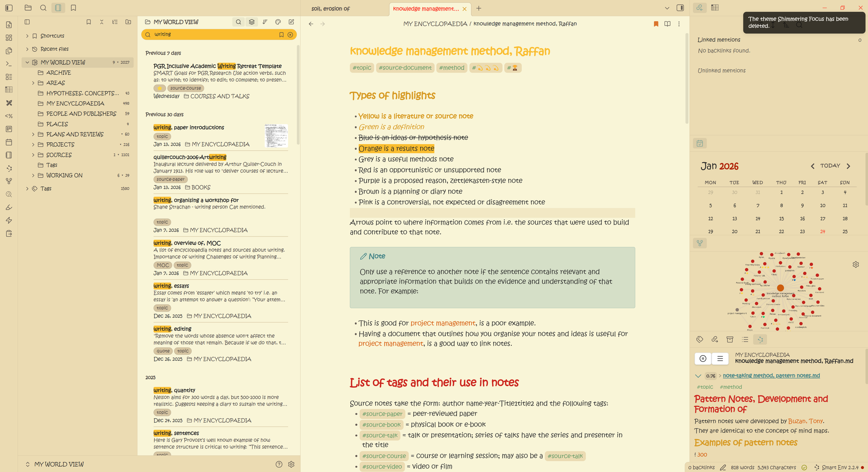Screen dimensions: 868x472
Task: Open the tags pane icon in right sidebar
Action: 700,340
